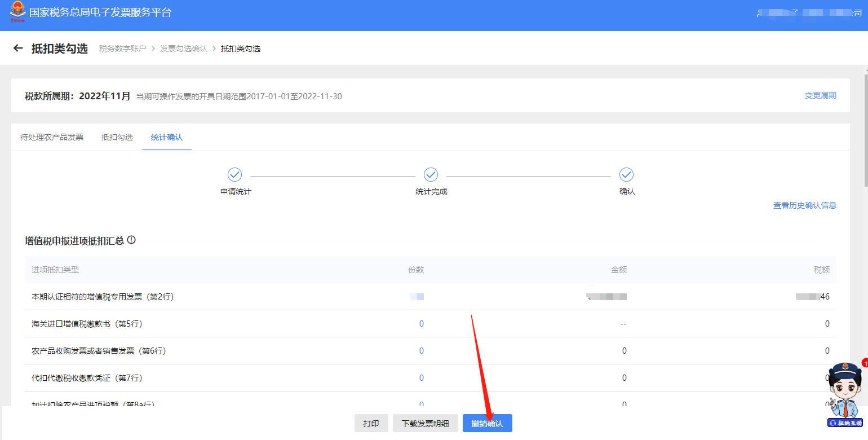
Task: Click the 统计完成 step checkmark icon
Action: click(431, 175)
